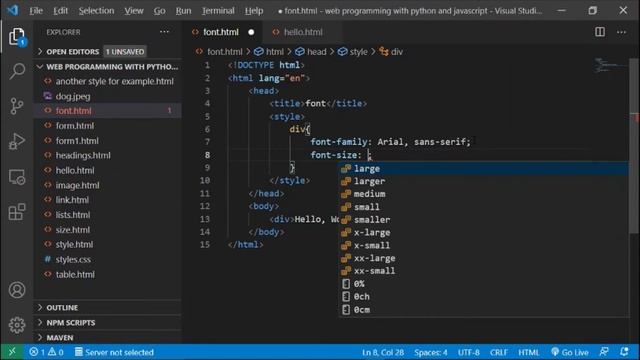The width and height of the screenshot is (640, 360).
Task: Switch to the font.html editor tab
Action: pos(221,32)
